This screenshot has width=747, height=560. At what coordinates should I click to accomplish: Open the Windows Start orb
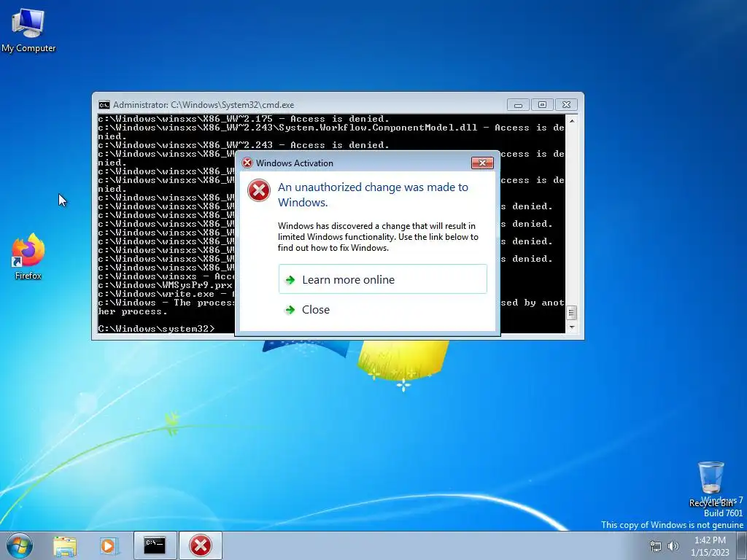point(20,545)
